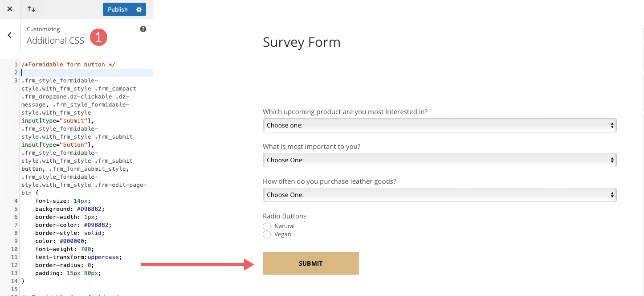Show help for Additional CSS via question mark icon
Image resolution: width=644 pixels, height=296 pixels.
(143, 29)
